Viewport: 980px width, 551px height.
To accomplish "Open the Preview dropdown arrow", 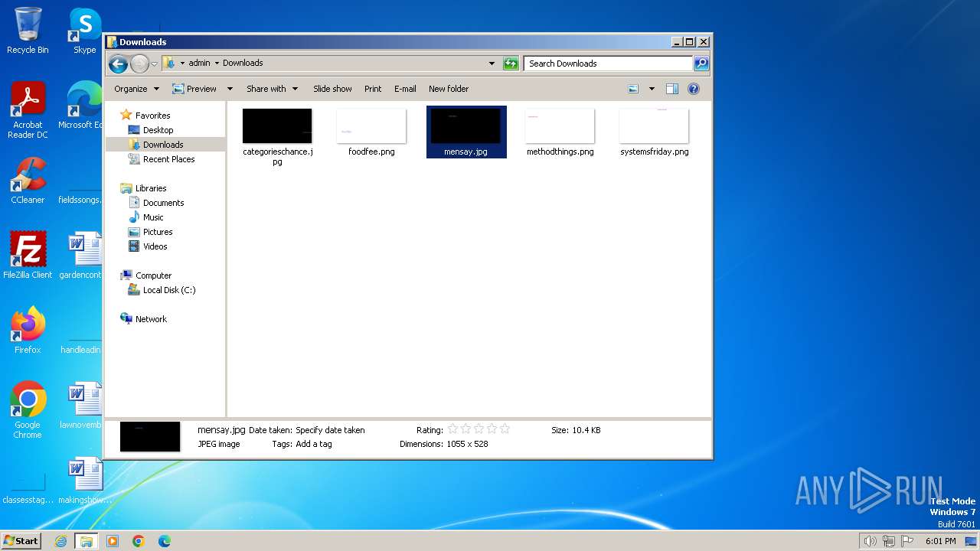I will point(229,89).
